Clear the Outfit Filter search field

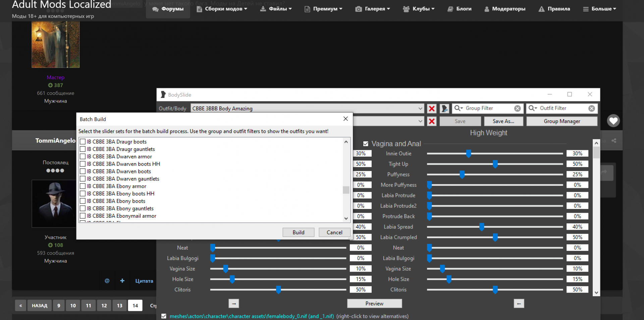pyautogui.click(x=592, y=108)
